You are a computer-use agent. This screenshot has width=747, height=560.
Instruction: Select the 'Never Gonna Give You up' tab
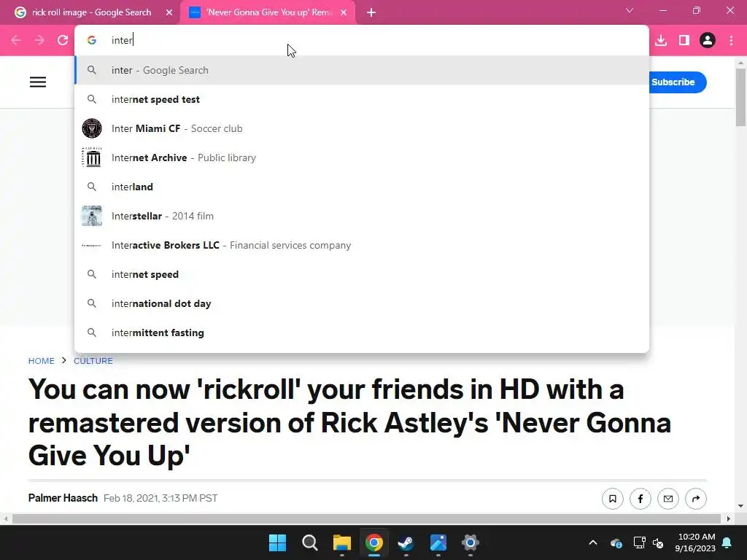[x=268, y=12]
